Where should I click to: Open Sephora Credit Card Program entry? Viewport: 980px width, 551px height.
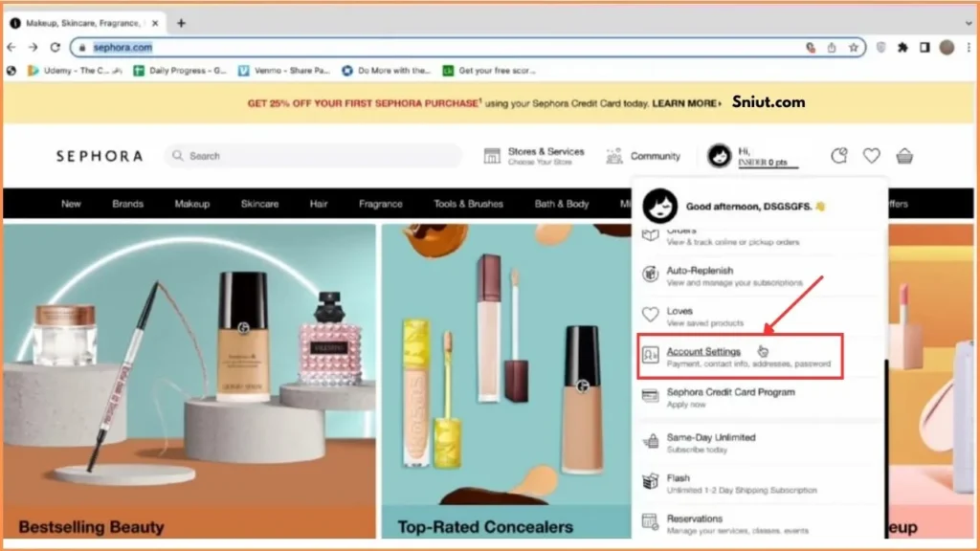(x=717, y=392)
